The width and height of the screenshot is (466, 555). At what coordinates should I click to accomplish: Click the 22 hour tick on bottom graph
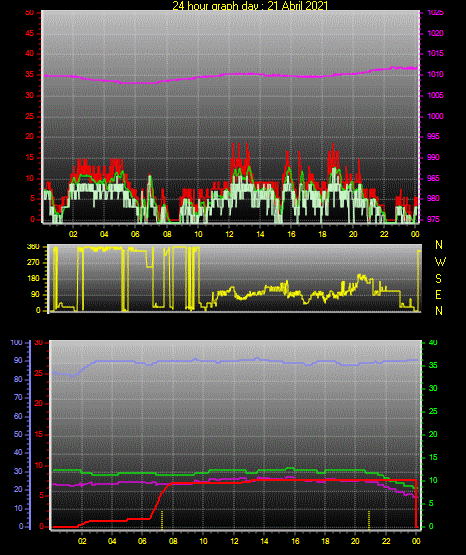pos(386,541)
